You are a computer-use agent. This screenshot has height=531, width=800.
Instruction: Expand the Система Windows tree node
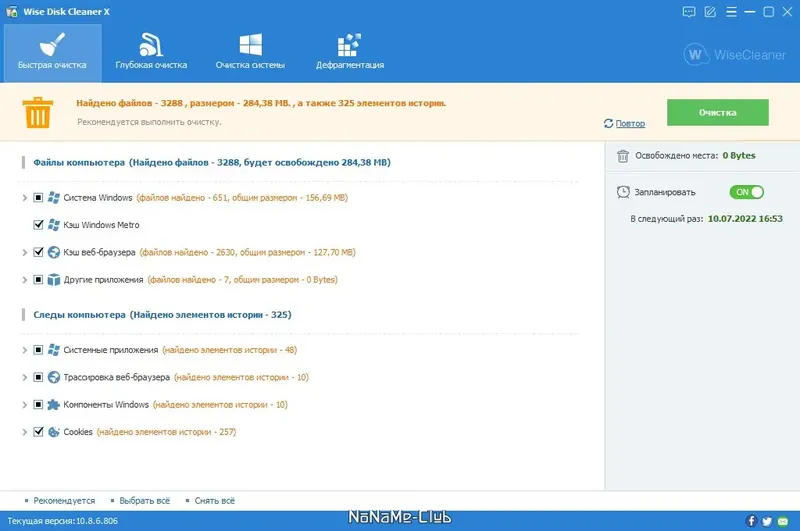tap(24, 197)
